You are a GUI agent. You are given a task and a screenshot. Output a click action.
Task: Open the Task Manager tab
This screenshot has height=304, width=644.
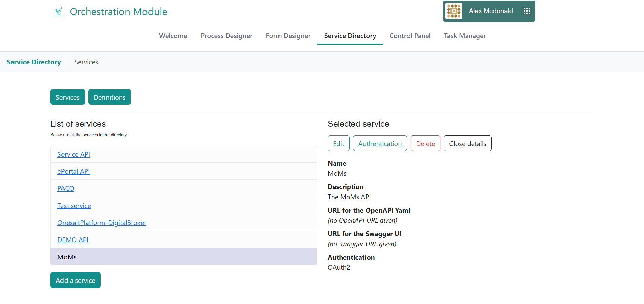click(x=465, y=36)
